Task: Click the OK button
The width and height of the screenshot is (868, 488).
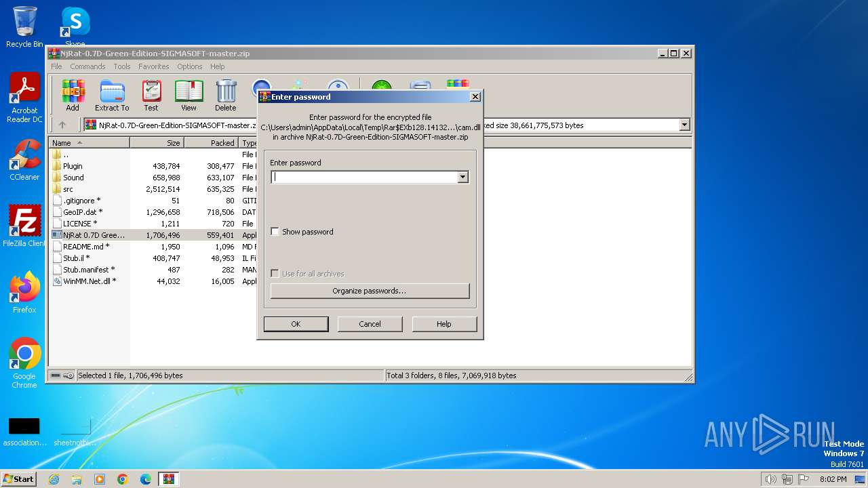Action: coord(296,324)
